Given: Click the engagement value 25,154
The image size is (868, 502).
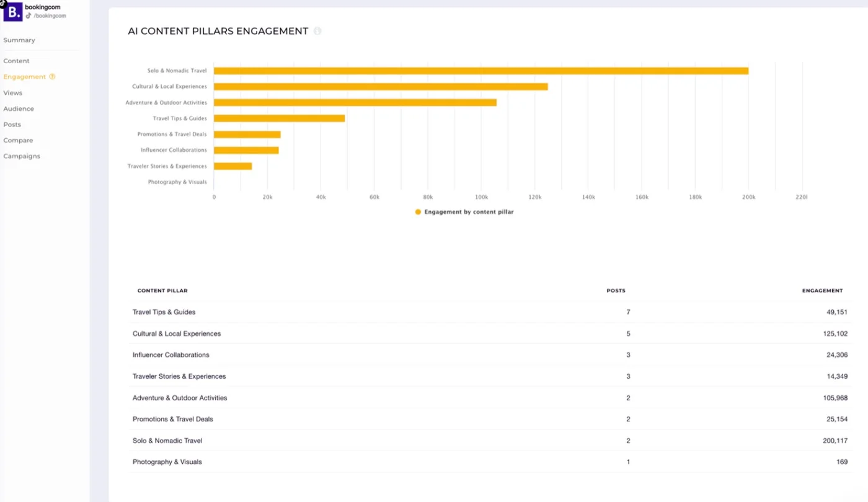Looking at the screenshot, I should tap(837, 419).
